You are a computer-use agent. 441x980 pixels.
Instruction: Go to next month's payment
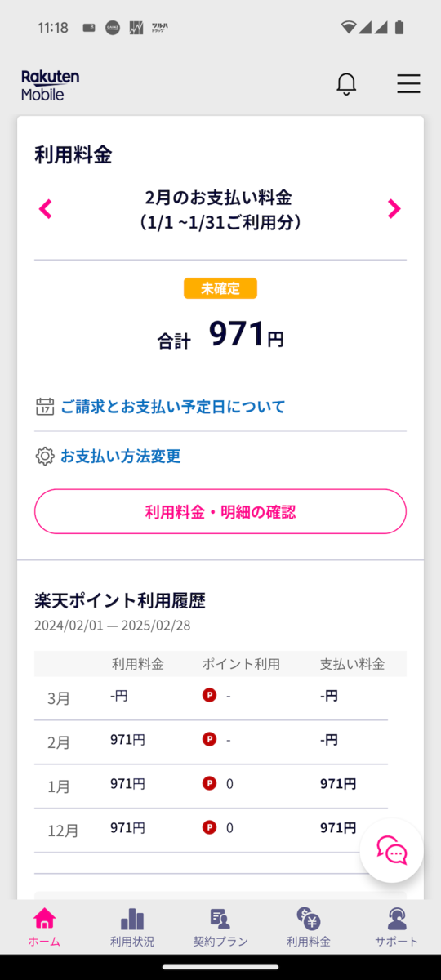tap(394, 209)
